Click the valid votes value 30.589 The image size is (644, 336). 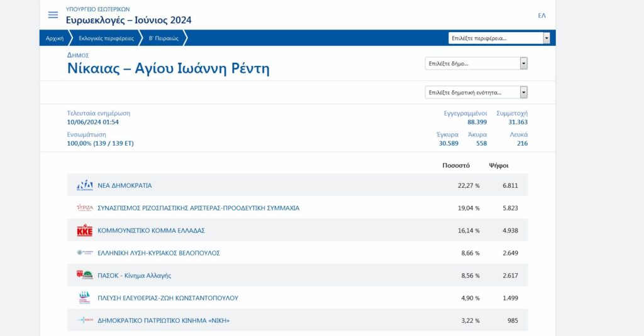click(448, 144)
